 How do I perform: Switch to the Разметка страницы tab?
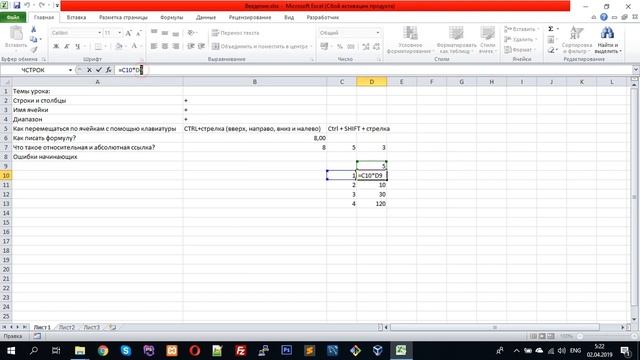pos(123,18)
